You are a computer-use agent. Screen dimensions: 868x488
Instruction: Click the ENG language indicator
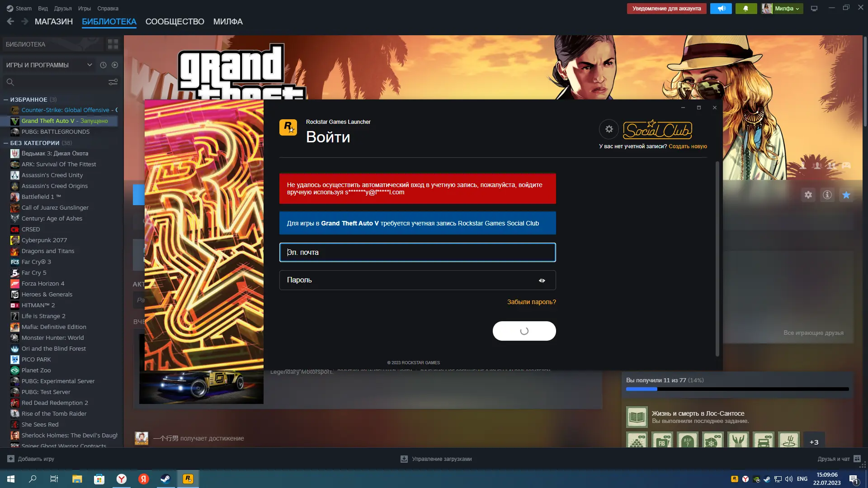[x=802, y=479]
